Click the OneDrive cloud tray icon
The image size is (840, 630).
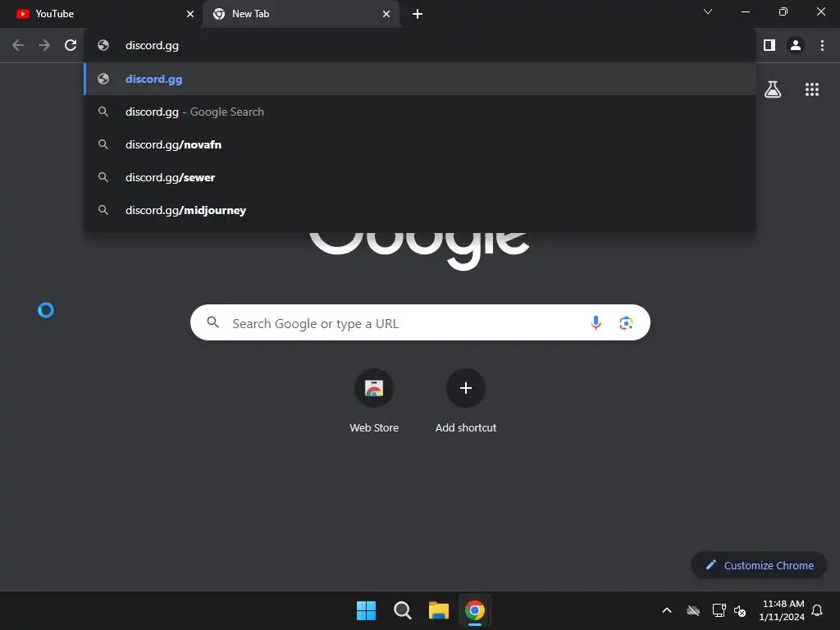(x=693, y=610)
